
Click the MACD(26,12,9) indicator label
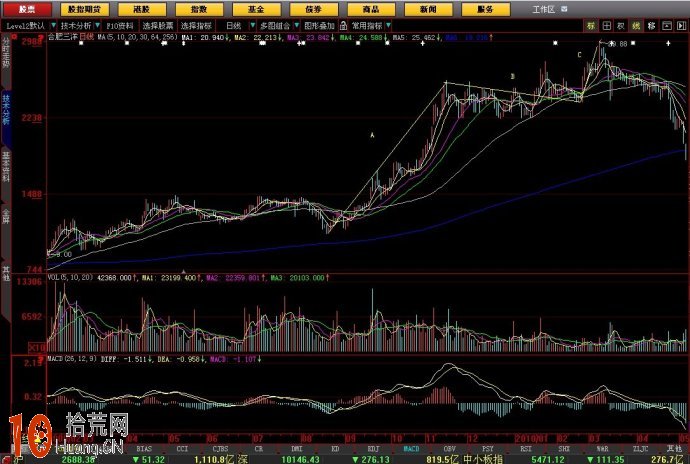tap(72, 359)
